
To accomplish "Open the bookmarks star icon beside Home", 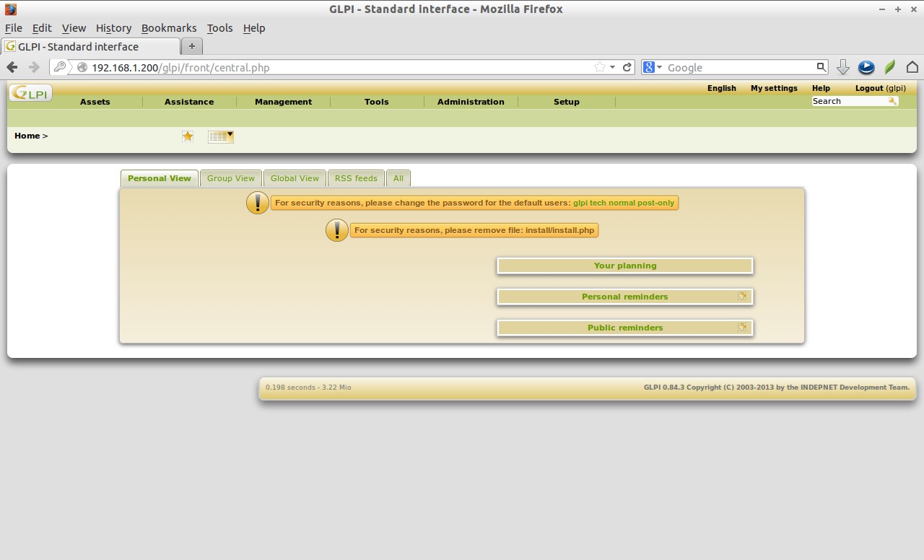I will point(188,136).
